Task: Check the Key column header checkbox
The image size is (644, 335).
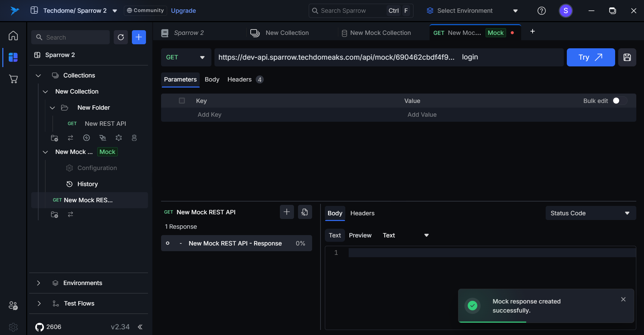Action: 182,101
